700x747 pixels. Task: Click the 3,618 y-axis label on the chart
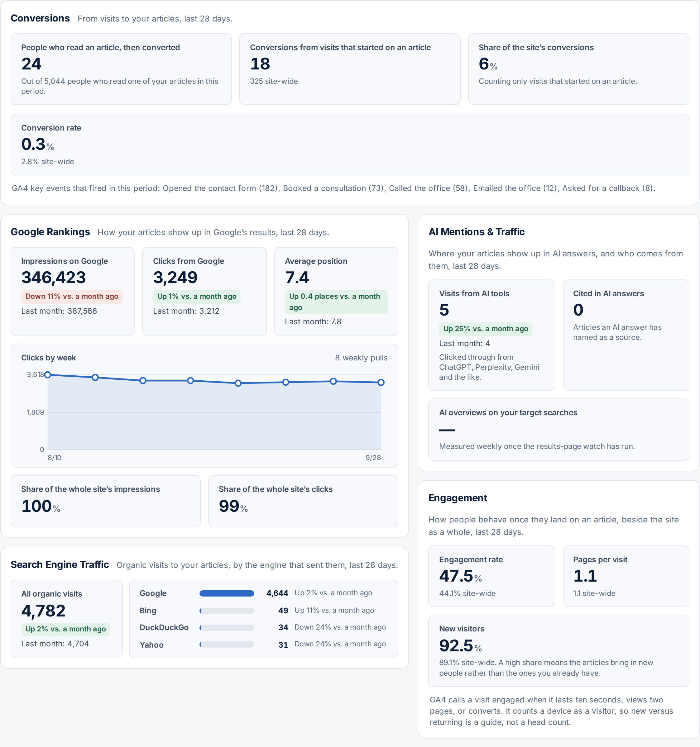pos(35,375)
